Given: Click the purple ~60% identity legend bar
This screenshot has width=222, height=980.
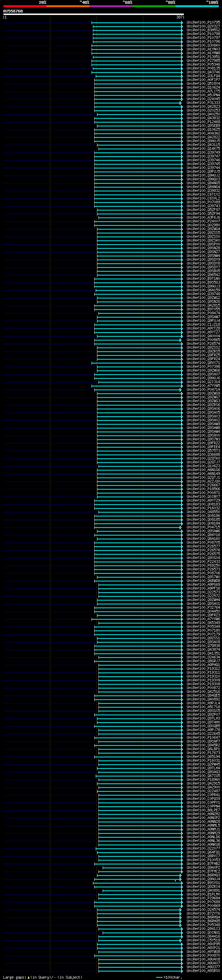Looking at the screenshot, I should pos(111,6).
